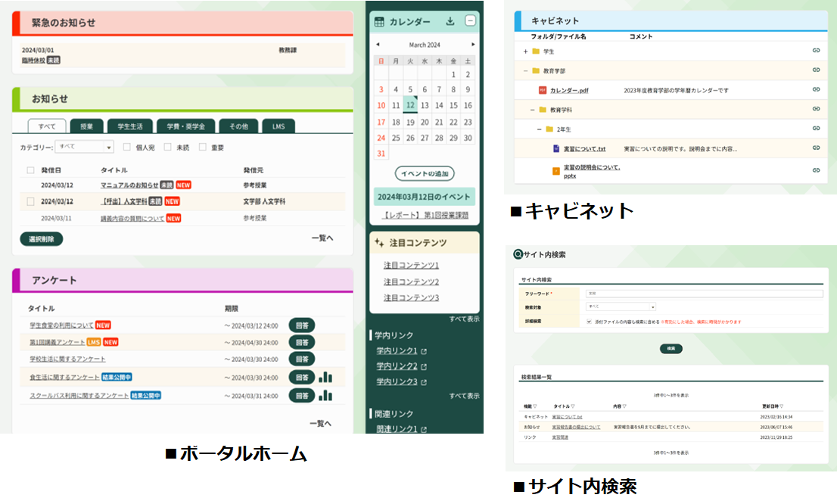The height and width of the screenshot is (504, 837).
Task: Expand the 学生 folder in cabinet
Action: tap(525, 51)
